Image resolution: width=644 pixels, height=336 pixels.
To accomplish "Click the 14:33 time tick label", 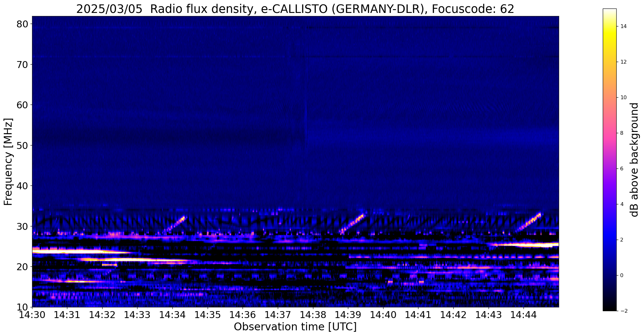I will tap(137, 315).
